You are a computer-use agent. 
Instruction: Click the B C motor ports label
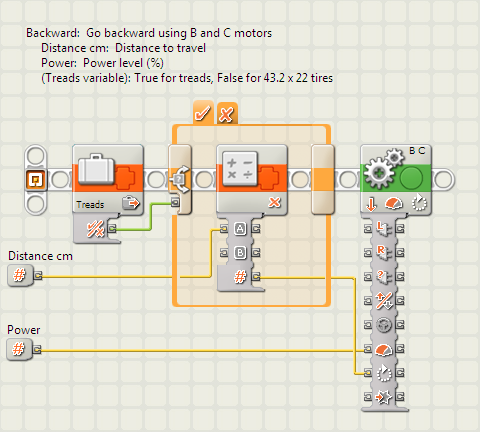(x=417, y=151)
